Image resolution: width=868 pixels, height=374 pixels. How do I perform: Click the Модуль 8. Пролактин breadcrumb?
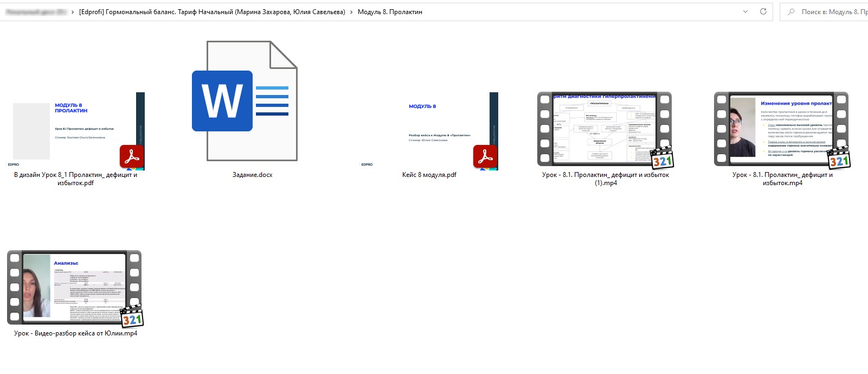pos(390,12)
